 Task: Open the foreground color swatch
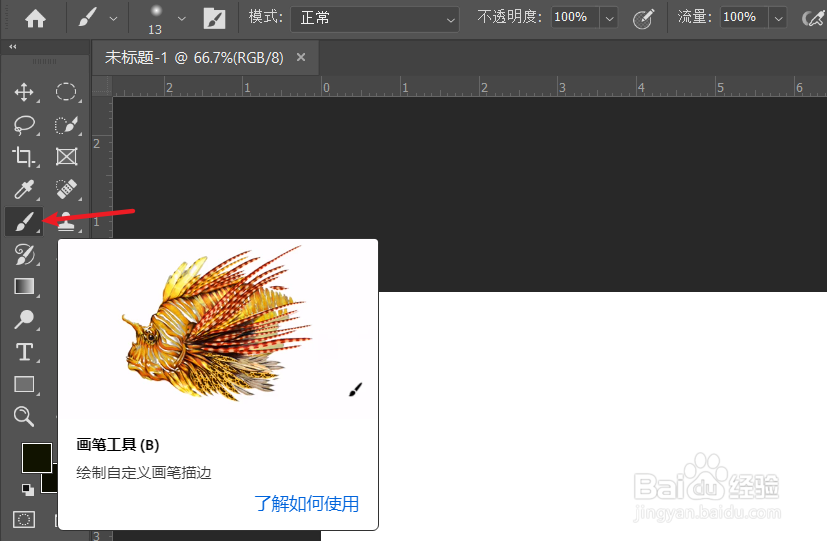pyautogui.click(x=37, y=458)
